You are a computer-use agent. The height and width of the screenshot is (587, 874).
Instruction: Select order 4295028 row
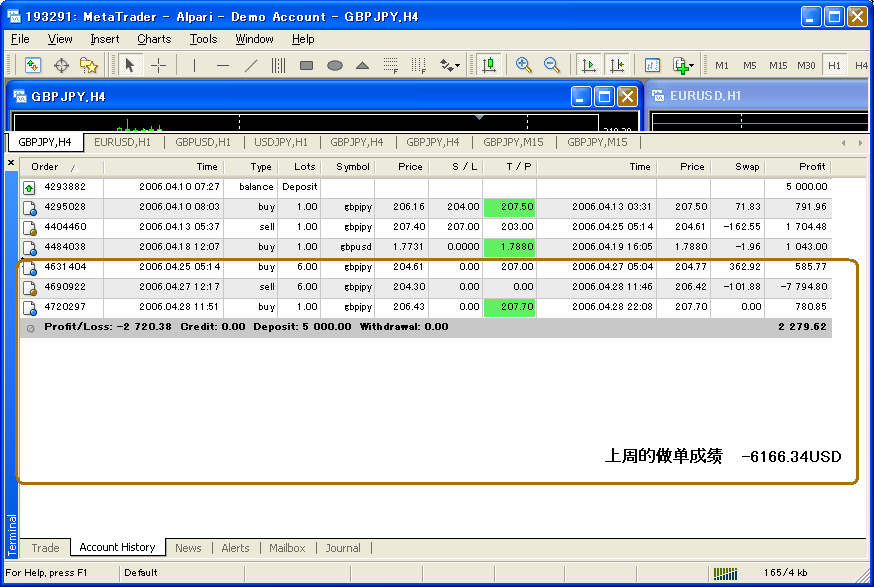click(x=426, y=207)
